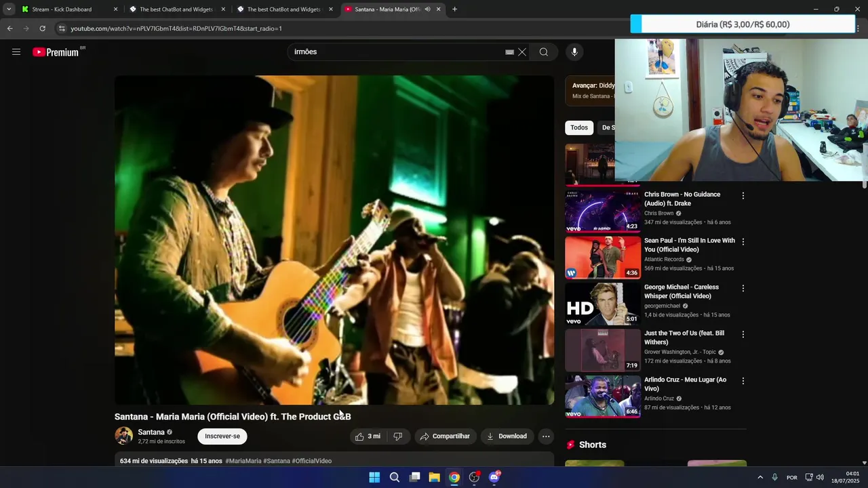Open the Windows Start menu
The width and height of the screenshot is (868, 488).
[374, 477]
